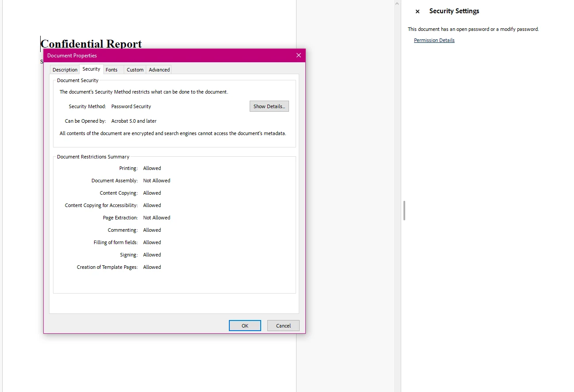Switch to the Advanced tab
This screenshot has height=392, width=574.
pos(158,69)
